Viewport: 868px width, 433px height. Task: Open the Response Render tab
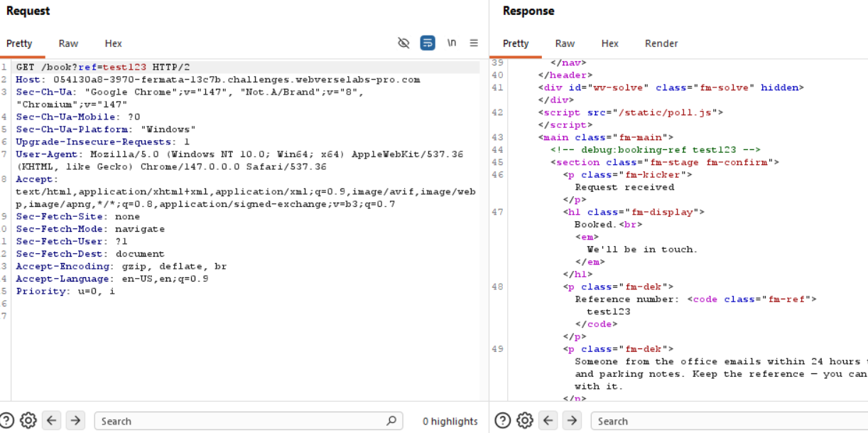click(x=661, y=43)
